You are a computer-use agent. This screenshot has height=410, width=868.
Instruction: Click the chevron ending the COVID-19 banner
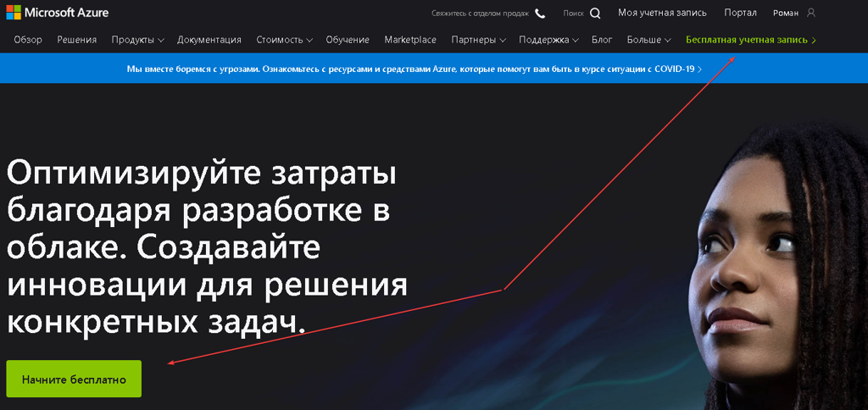coord(699,69)
